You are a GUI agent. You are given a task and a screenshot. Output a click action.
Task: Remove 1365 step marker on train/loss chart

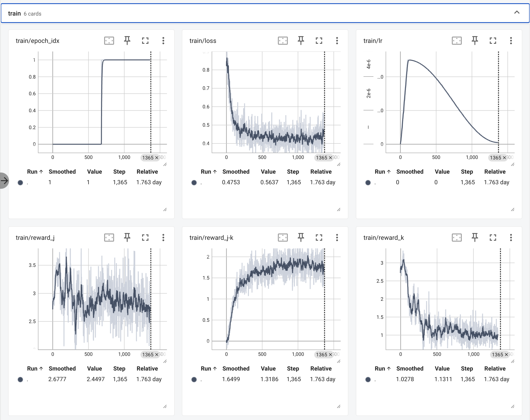click(x=330, y=158)
